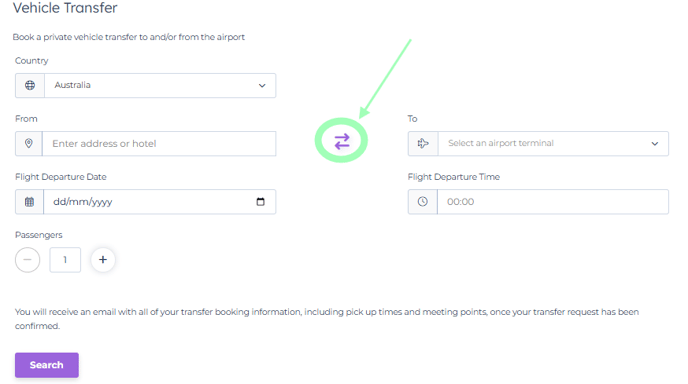Expand the airport terminal chevron arrow
This screenshot has width=688, height=384.
click(655, 144)
